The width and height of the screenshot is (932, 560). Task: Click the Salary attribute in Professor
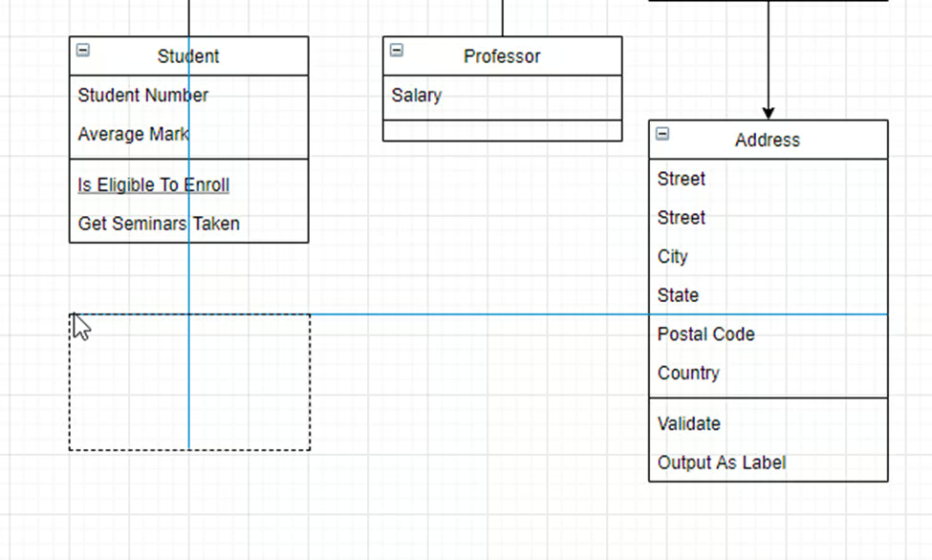click(x=417, y=96)
